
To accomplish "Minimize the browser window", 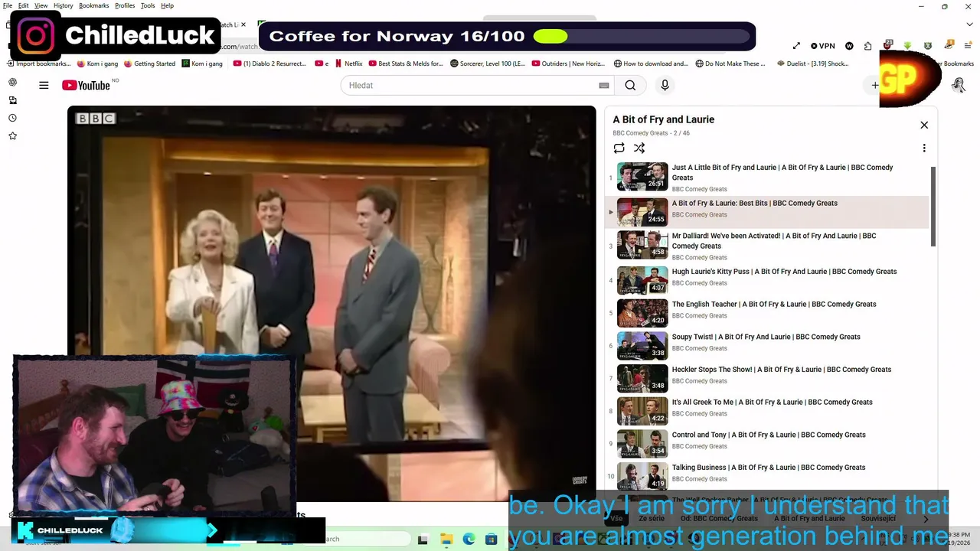I will (x=922, y=6).
